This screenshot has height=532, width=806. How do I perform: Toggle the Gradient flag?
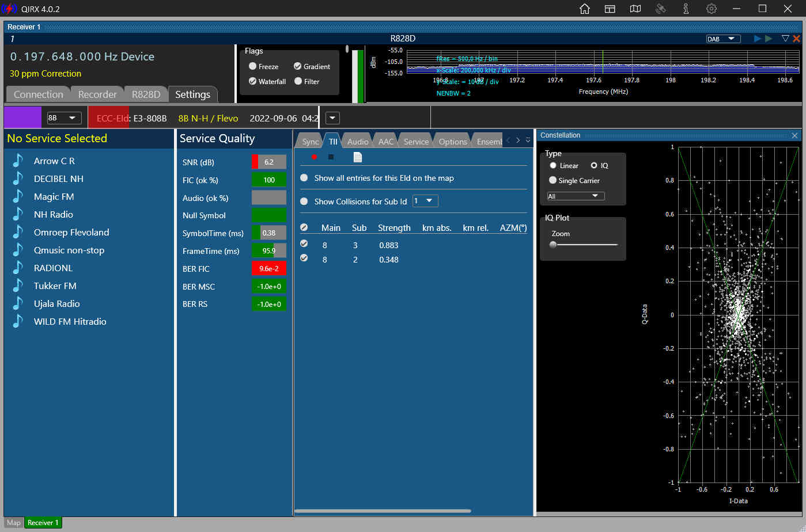(x=297, y=66)
